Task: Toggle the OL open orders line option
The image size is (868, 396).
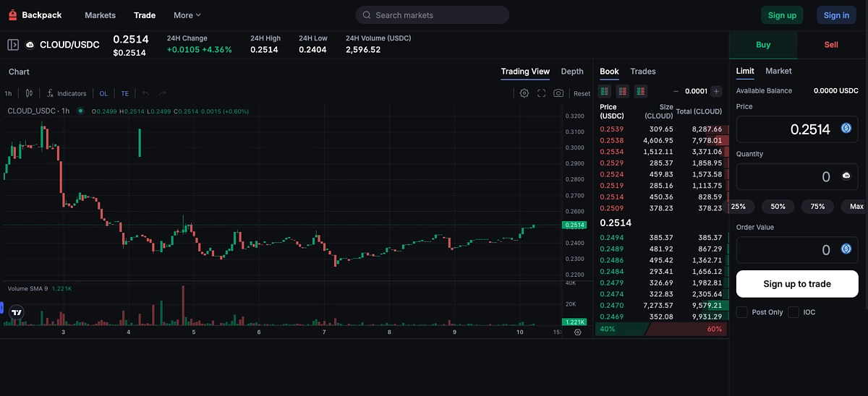Action: (103, 93)
